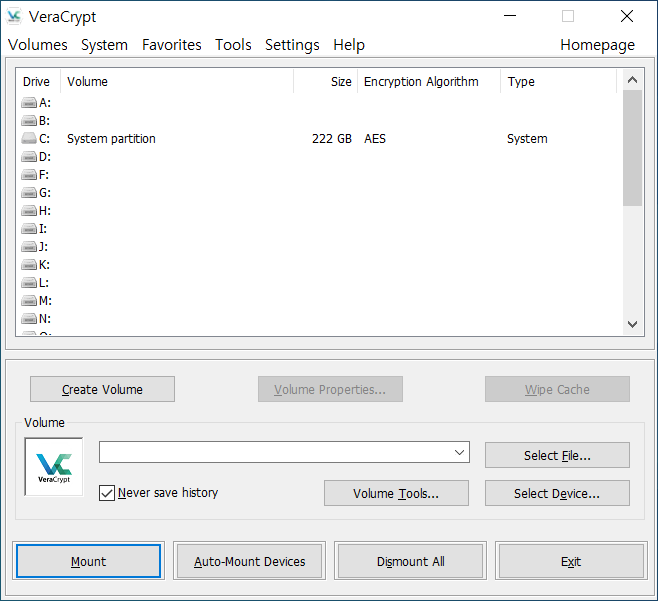The width and height of the screenshot is (658, 601).
Task: Click the Encryption Algorithm column header
Action: (x=429, y=81)
